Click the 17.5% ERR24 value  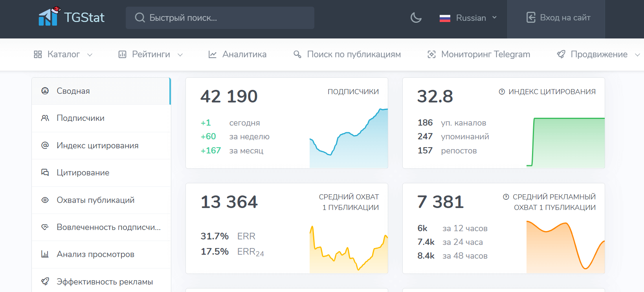click(x=215, y=252)
